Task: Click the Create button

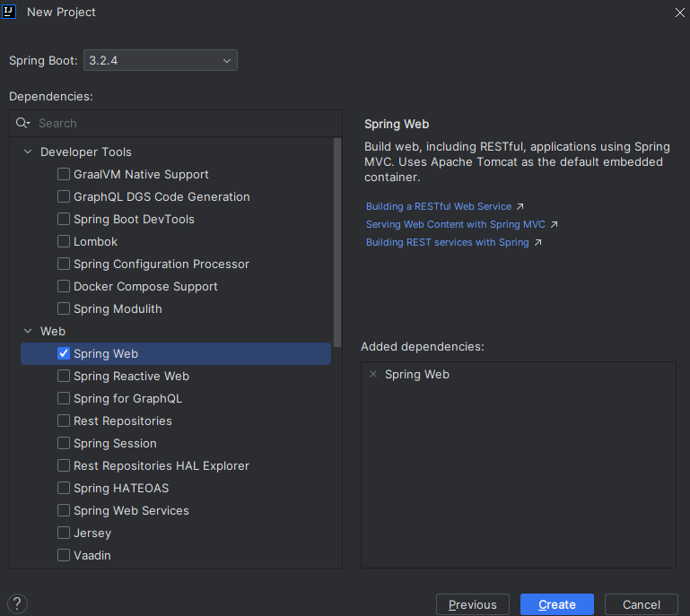Action: (x=556, y=604)
